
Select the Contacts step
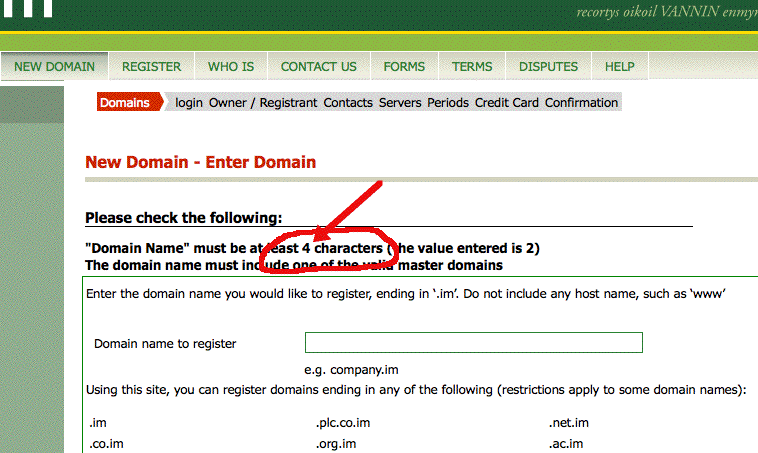[x=348, y=102]
